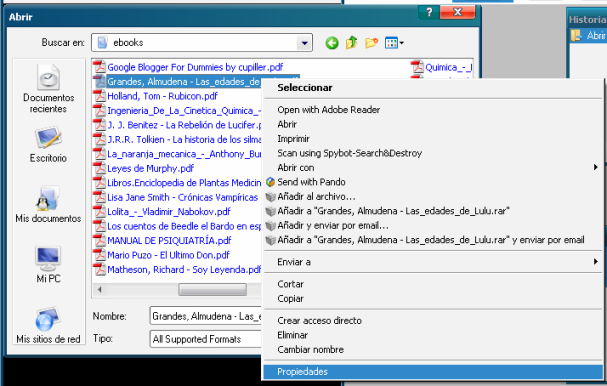Select the Leyes de Murphy.pdf file

(150, 168)
